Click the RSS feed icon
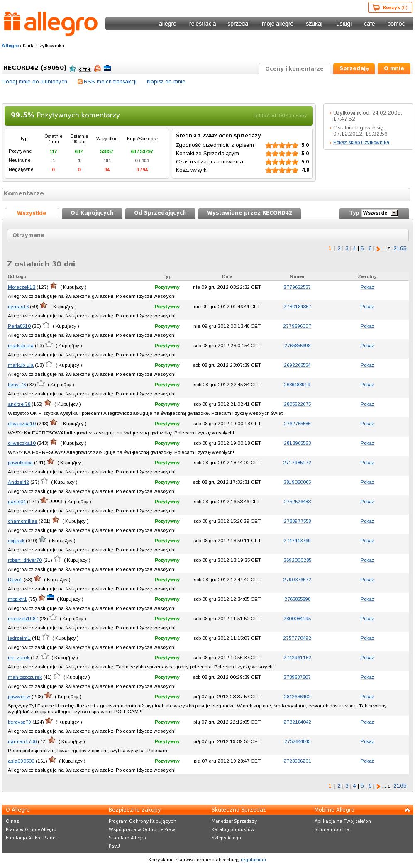415x868 pixels. (x=80, y=82)
